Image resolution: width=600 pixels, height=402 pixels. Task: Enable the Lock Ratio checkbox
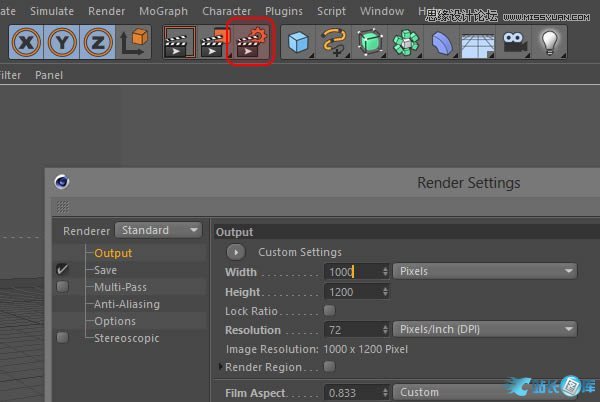tap(330, 311)
